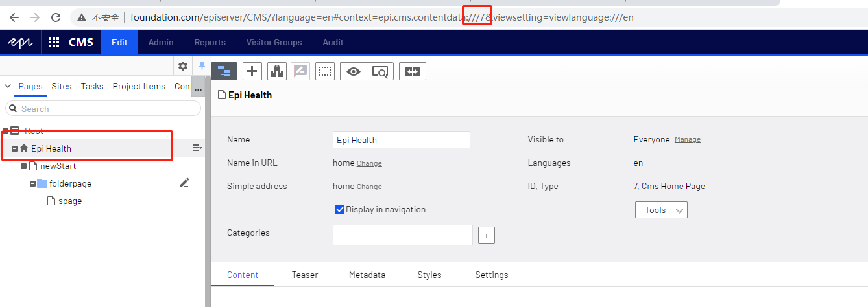This screenshot has height=307, width=868.
Task: Open the compare versions icon
Action: click(412, 71)
